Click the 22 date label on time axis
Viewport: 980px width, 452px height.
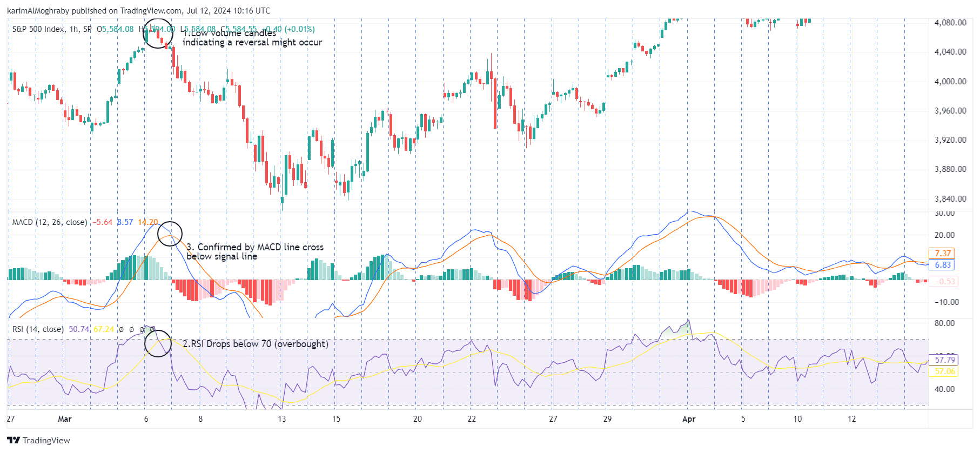point(472,419)
